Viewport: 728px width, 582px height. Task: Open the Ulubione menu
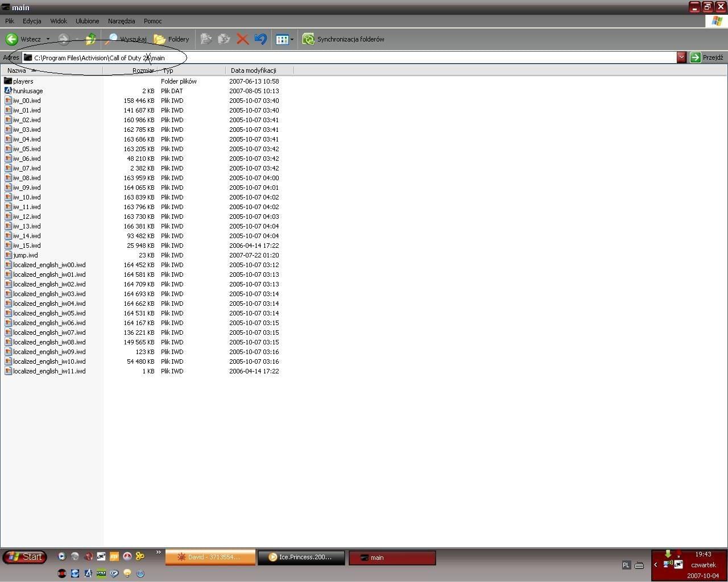[x=88, y=21]
